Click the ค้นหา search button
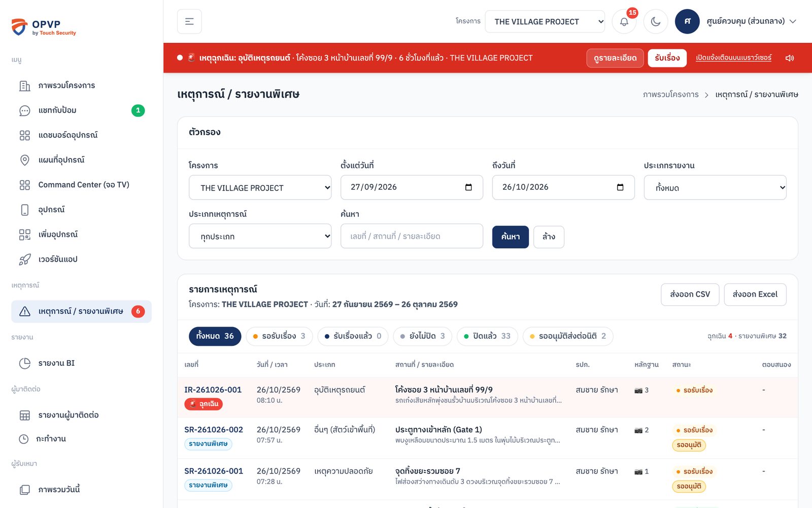The image size is (812, 508). [511, 237]
